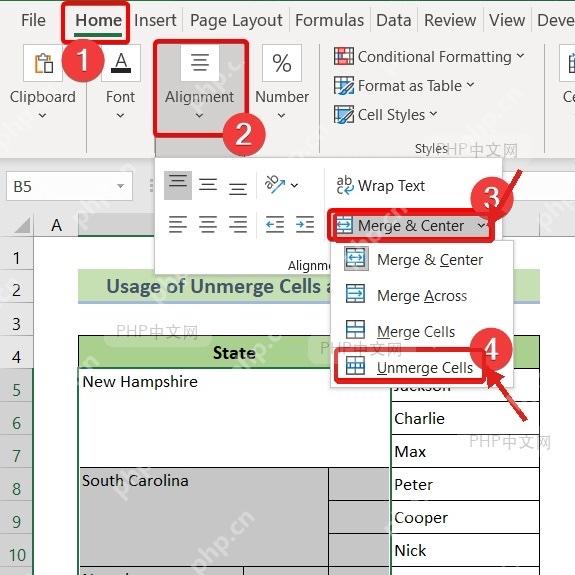Open Conditional Formatting dropdown
This screenshot has height=575, width=575.
(520, 56)
